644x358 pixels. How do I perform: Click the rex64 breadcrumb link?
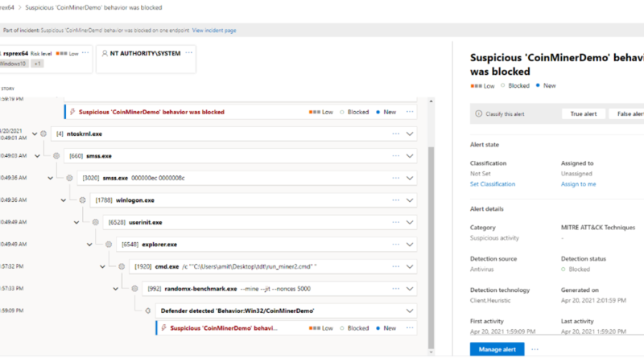click(x=7, y=7)
